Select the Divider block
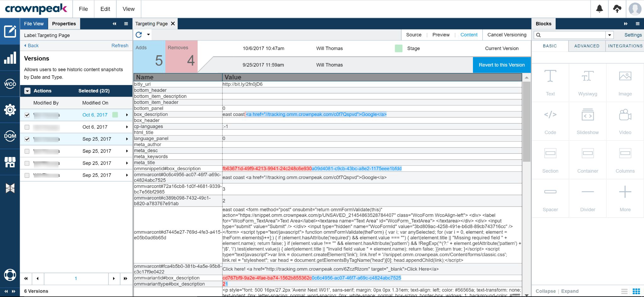Image resolution: width=644 pixels, height=297 pixels. [x=587, y=198]
